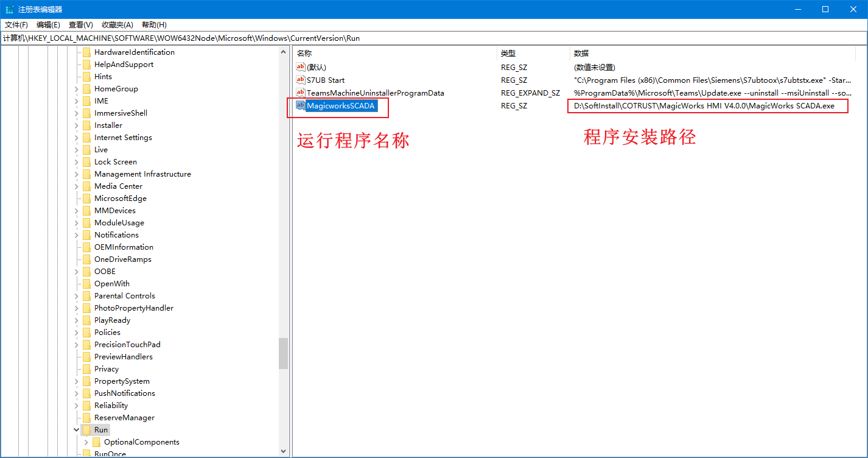Click the s7ubtstx.exe data value
The height and width of the screenshot is (458, 868).
[x=713, y=80]
